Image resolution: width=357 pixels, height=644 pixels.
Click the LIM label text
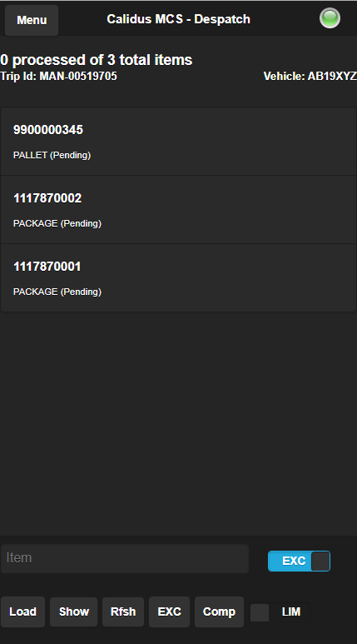tap(291, 612)
